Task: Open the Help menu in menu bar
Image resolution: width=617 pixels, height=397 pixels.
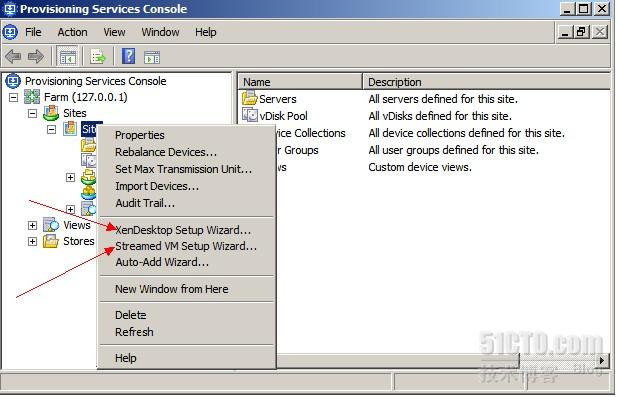Action: (x=205, y=32)
